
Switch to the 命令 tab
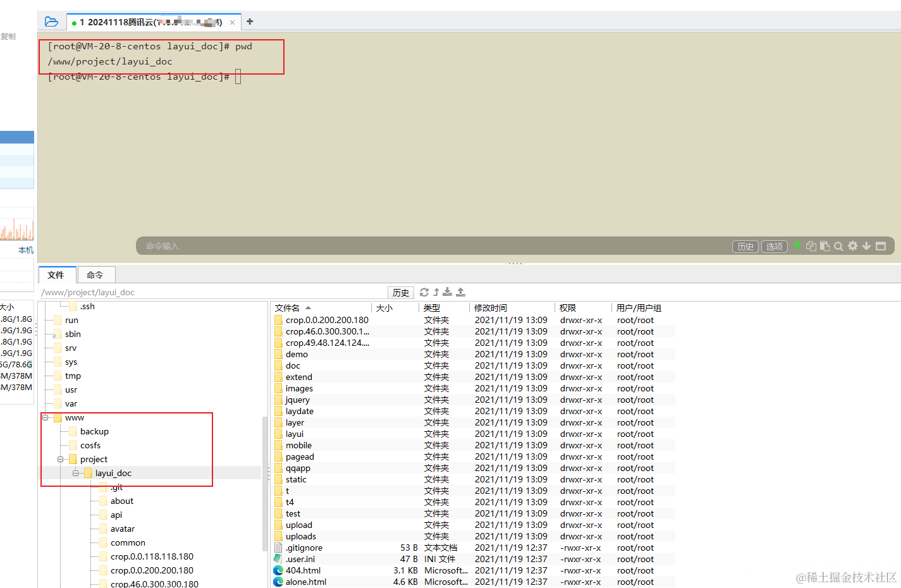(95, 275)
